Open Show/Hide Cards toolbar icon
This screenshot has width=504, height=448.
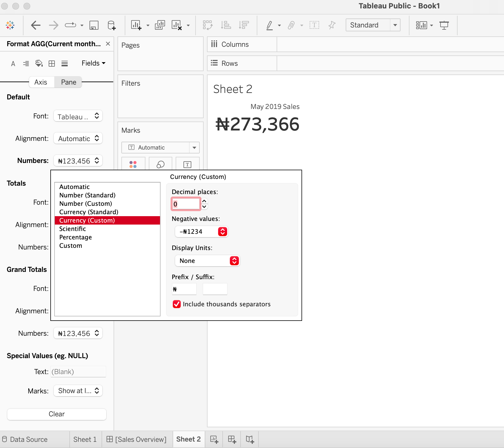coord(421,25)
